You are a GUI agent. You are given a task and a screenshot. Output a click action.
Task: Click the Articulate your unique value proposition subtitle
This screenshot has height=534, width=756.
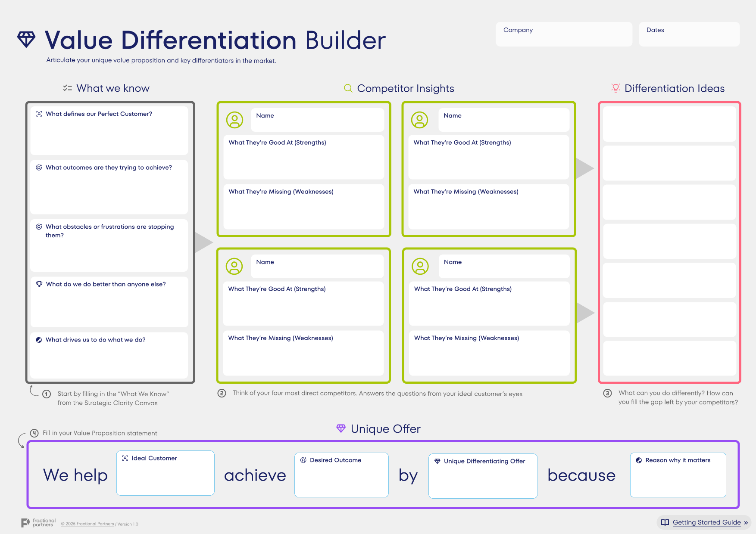pyautogui.click(x=161, y=60)
